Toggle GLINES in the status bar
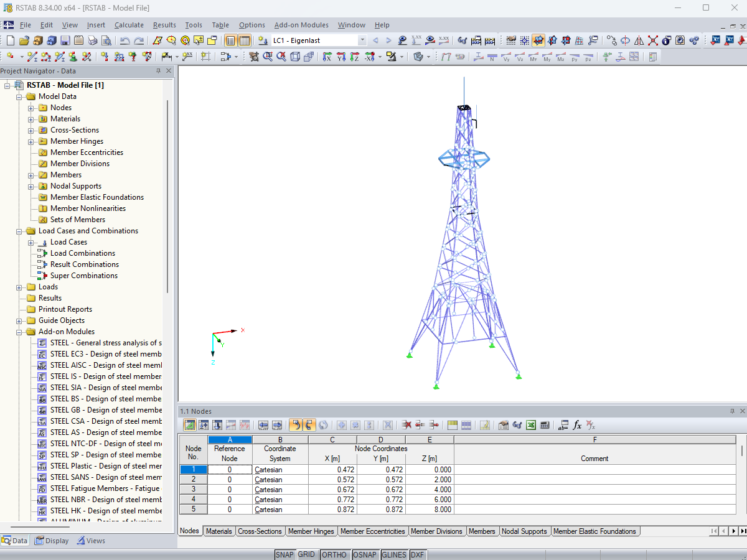Viewport: 747px width, 560px height. coord(394,554)
